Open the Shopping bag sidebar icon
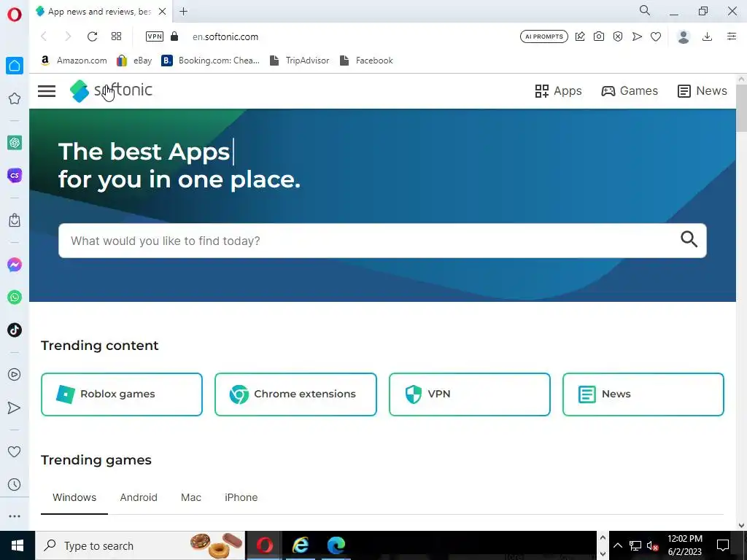The width and height of the screenshot is (747, 560). (x=15, y=220)
